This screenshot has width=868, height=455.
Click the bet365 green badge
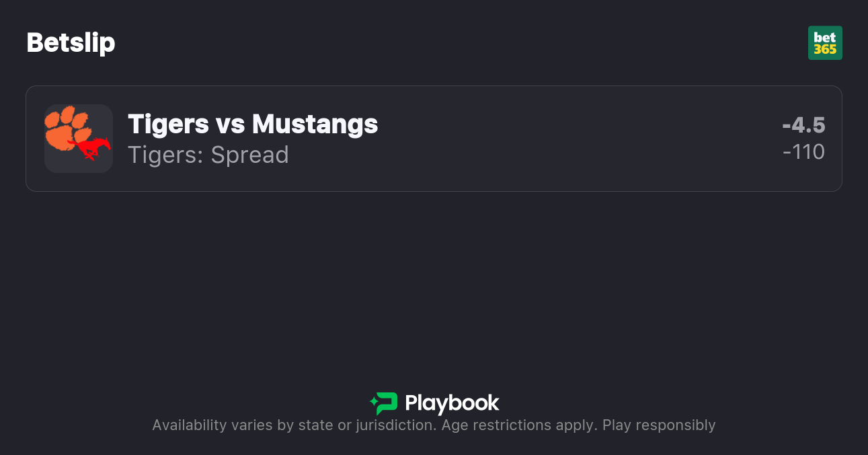pos(825,42)
